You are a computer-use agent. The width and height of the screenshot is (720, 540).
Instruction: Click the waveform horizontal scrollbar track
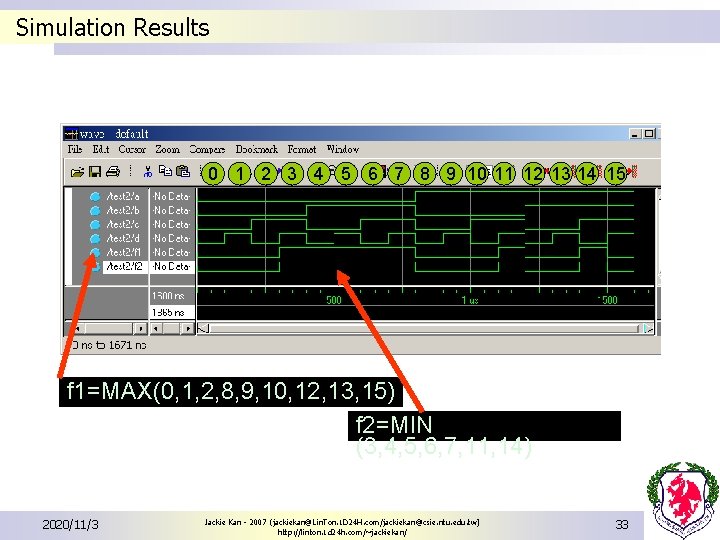[x=425, y=328]
